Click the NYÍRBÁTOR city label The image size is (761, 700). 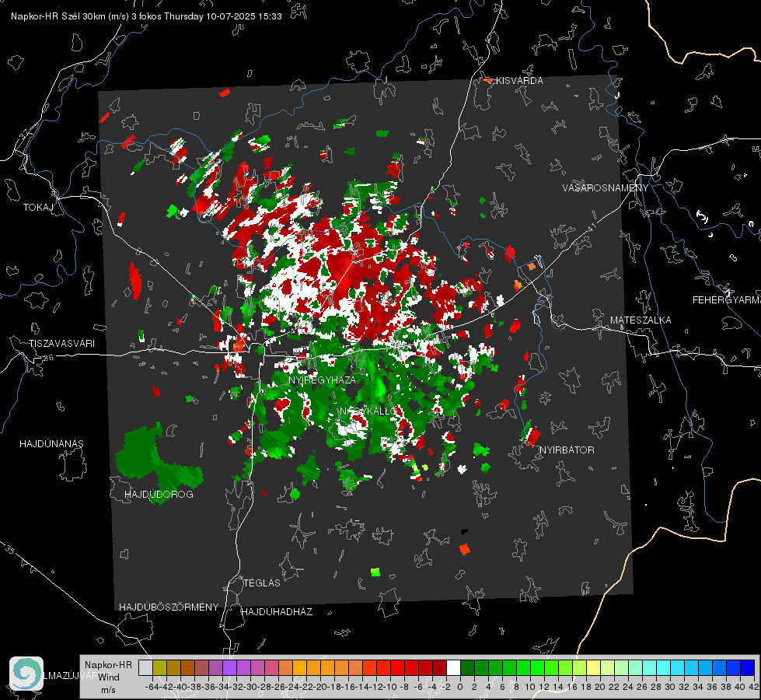tap(567, 450)
